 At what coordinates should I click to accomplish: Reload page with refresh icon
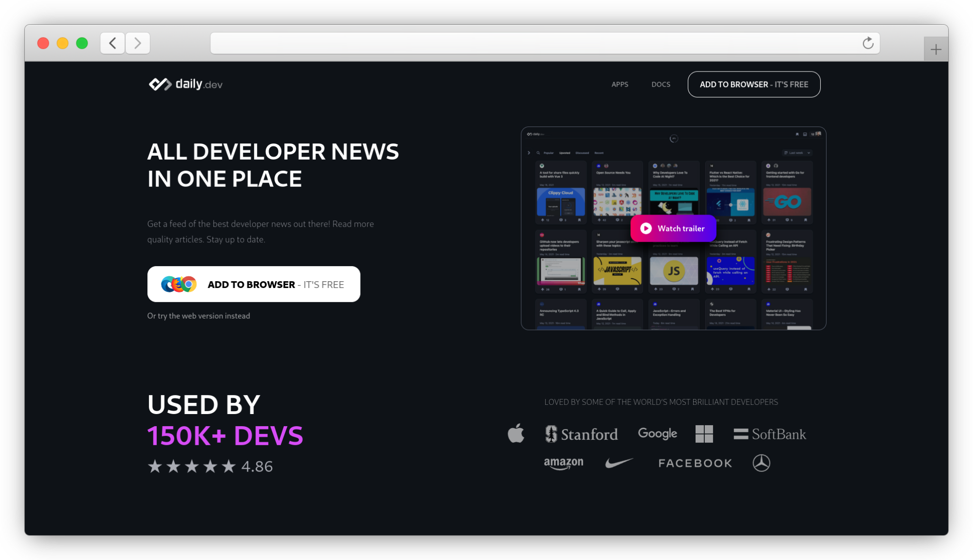(868, 43)
